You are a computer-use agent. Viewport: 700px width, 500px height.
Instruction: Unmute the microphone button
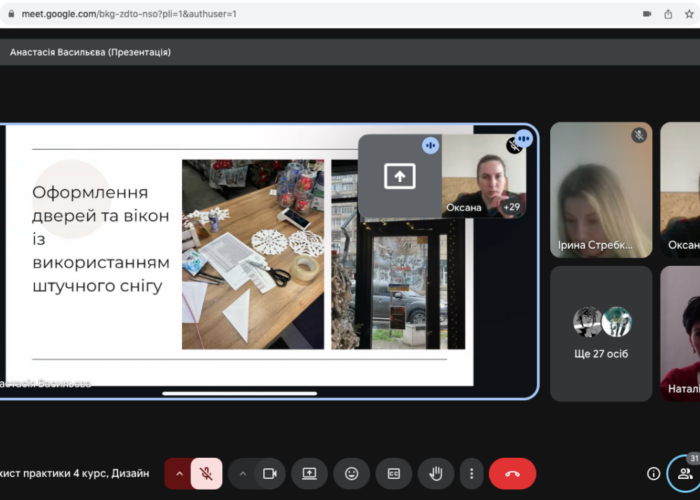click(x=206, y=473)
